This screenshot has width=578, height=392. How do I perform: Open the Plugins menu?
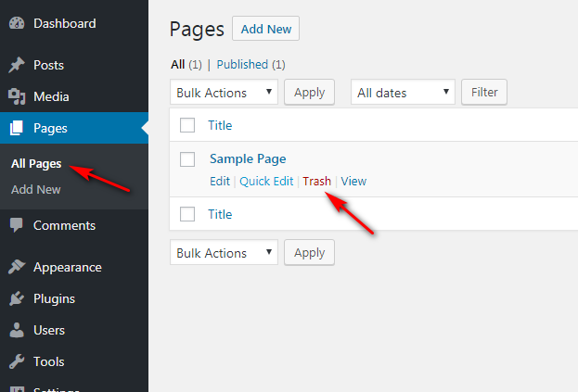pos(54,299)
